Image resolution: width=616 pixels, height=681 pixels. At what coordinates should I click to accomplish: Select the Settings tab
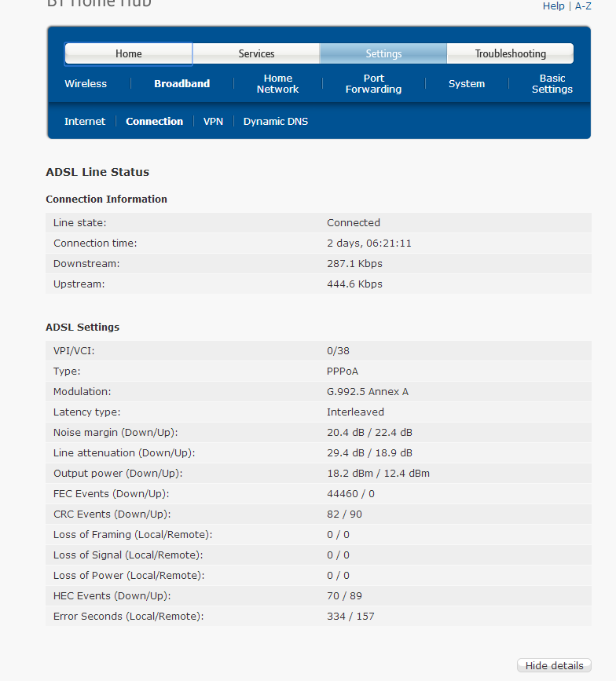[x=383, y=54]
